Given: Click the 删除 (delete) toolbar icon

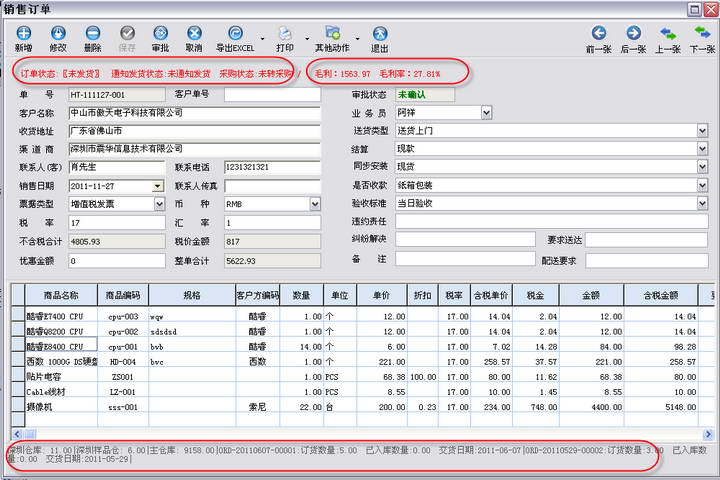Looking at the screenshot, I should coord(93,33).
